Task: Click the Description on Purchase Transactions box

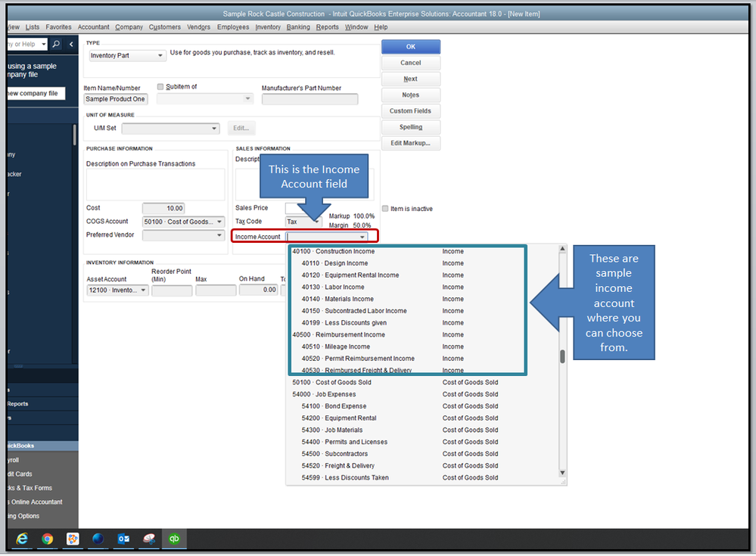Action: pos(155,184)
